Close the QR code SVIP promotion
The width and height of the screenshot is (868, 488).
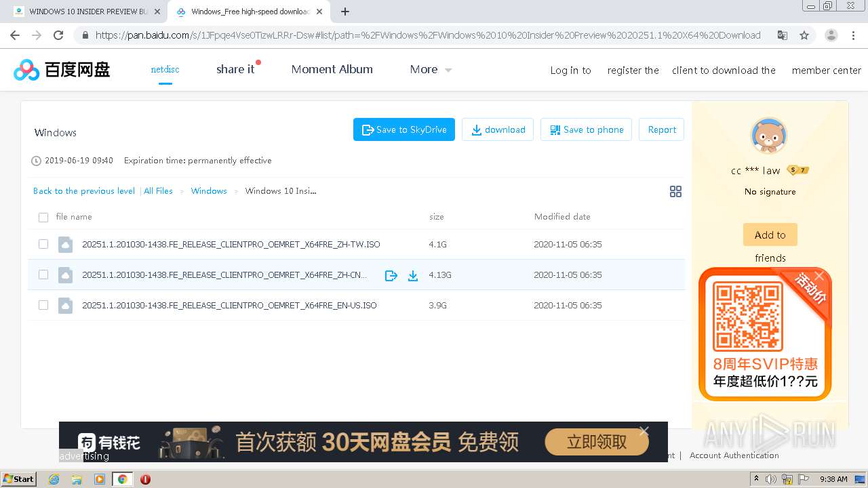(x=819, y=276)
